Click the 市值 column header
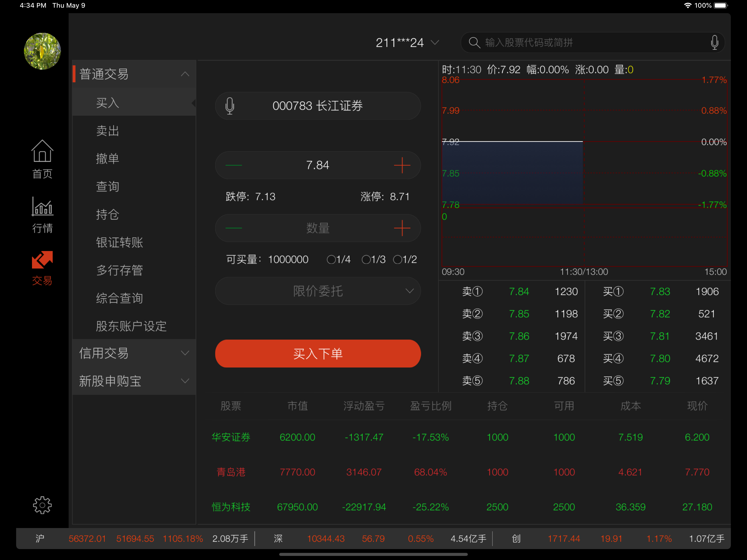Screen dimensions: 747x560 point(297,406)
